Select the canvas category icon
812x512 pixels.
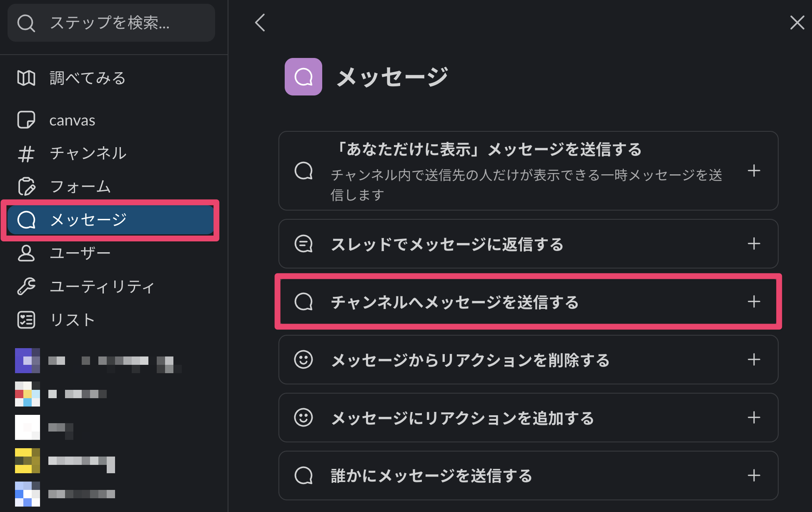[x=26, y=120]
